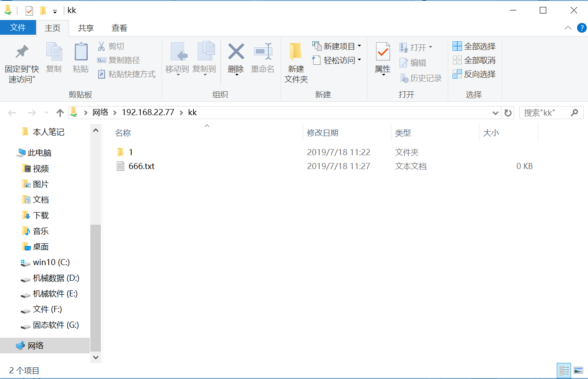Click the quick access properties checkmark icon
This screenshot has width=588, height=379.
[29, 10]
